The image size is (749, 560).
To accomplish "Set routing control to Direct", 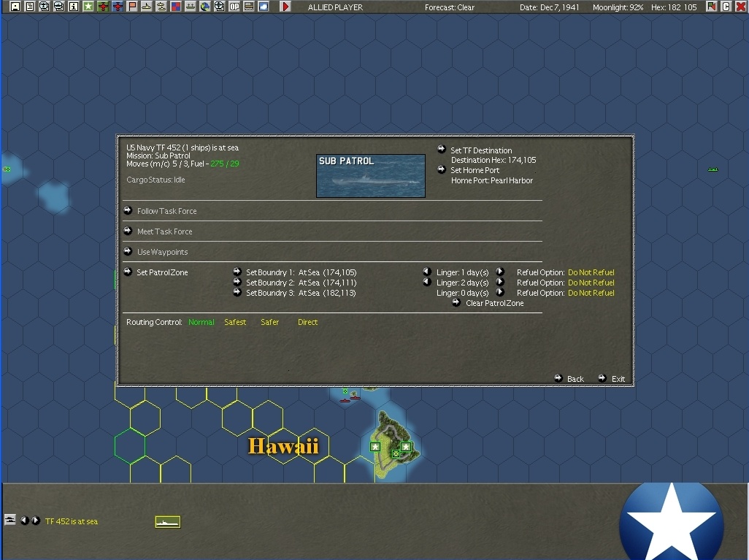I will point(307,322).
